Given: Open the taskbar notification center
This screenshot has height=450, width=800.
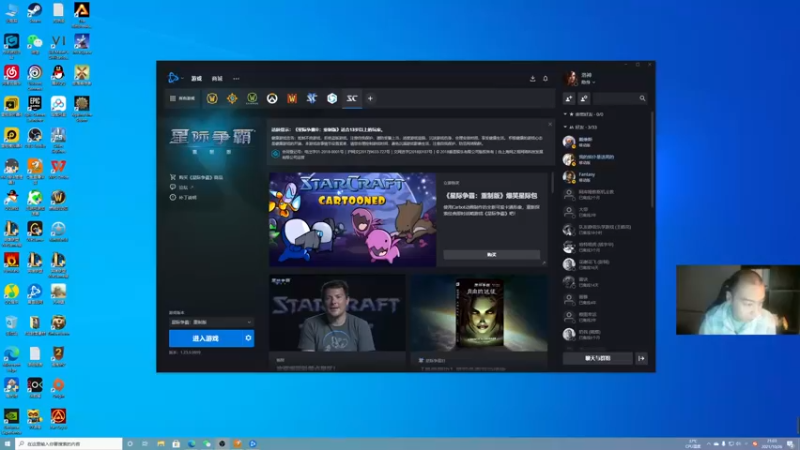Looking at the screenshot, I should pyautogui.click(x=790, y=444).
